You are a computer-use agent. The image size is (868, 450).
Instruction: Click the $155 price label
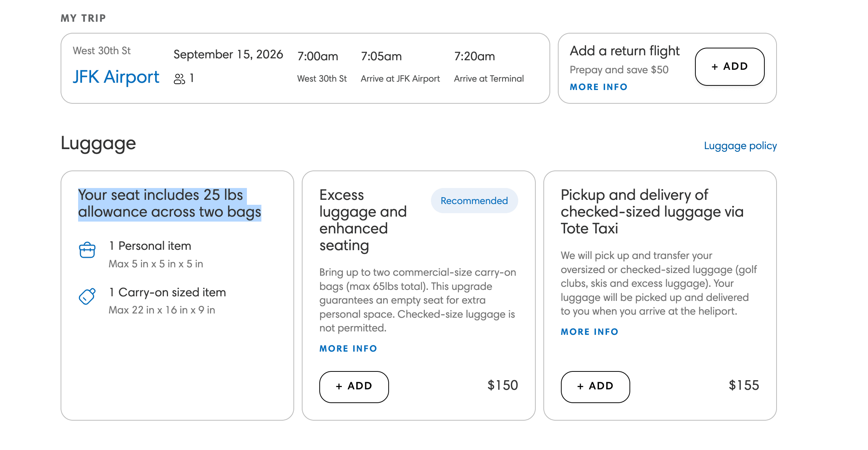point(744,385)
